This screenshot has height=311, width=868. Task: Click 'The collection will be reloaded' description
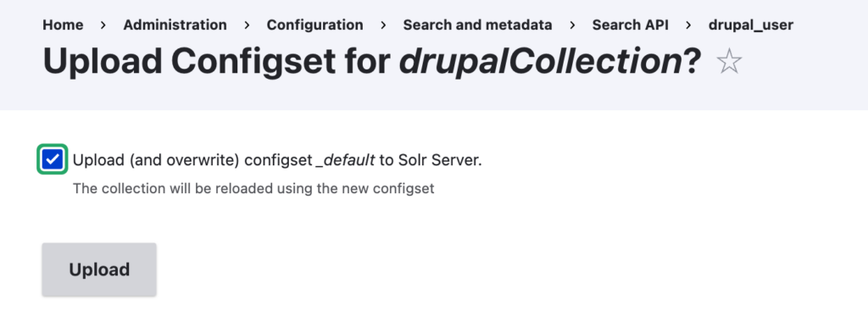[x=253, y=189]
